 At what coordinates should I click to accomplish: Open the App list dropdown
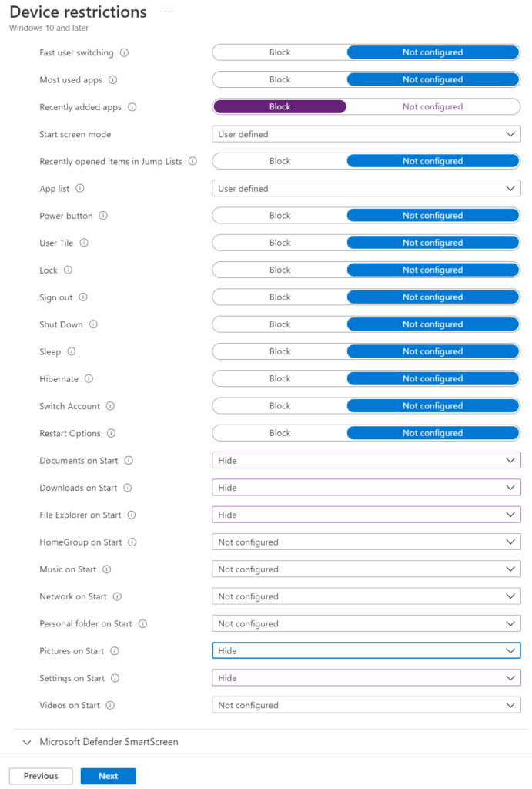366,188
